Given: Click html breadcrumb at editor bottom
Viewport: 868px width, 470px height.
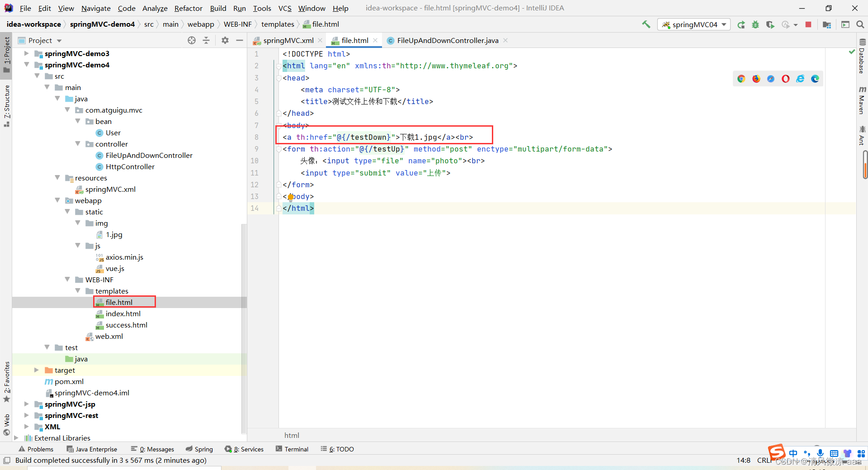Looking at the screenshot, I should point(292,435).
